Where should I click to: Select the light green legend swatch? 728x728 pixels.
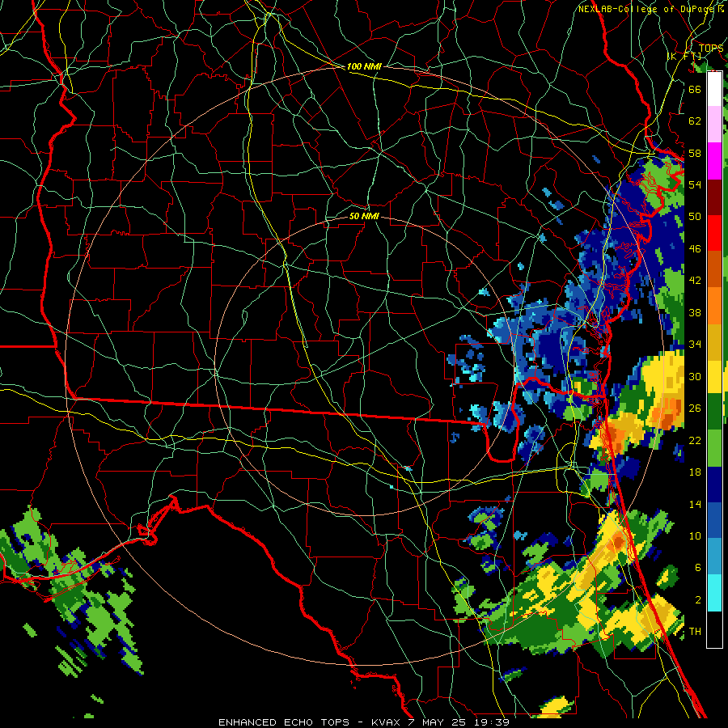(x=714, y=448)
